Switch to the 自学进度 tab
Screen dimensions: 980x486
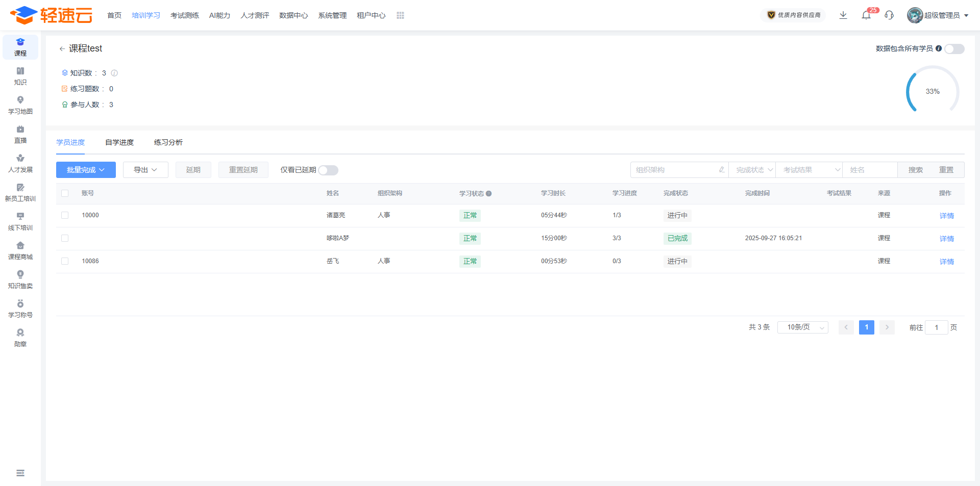119,142
